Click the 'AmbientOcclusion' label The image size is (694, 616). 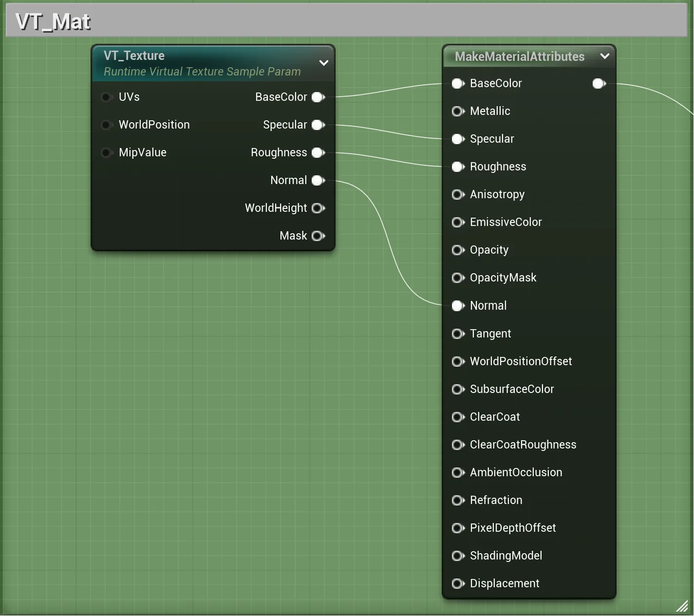point(516,472)
